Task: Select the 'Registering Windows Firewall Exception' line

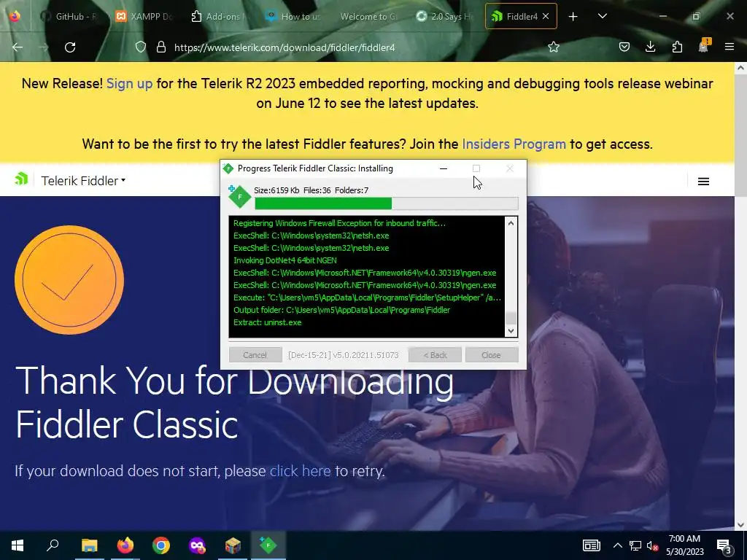Action: click(339, 223)
